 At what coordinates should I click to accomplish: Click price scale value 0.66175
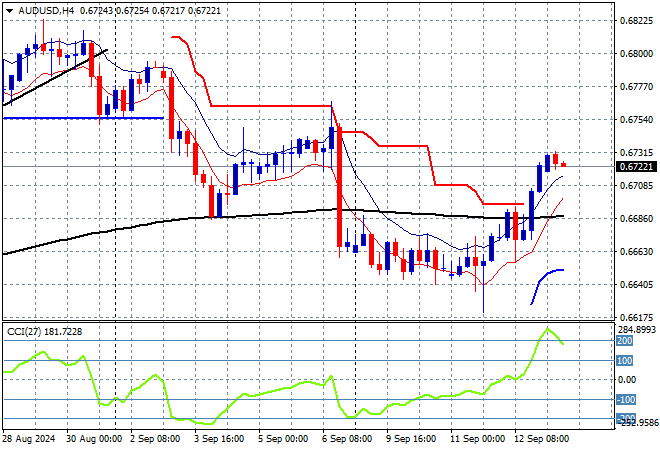click(x=636, y=317)
